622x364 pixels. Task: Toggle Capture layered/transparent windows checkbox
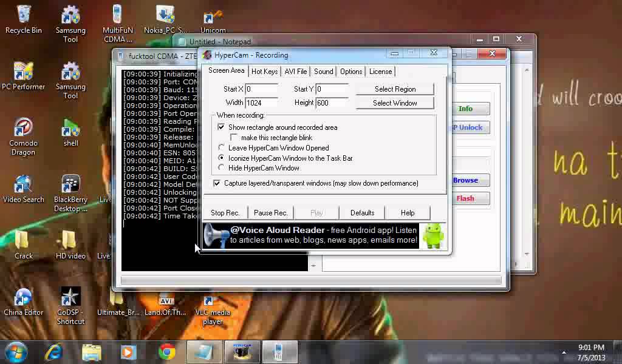click(x=217, y=183)
